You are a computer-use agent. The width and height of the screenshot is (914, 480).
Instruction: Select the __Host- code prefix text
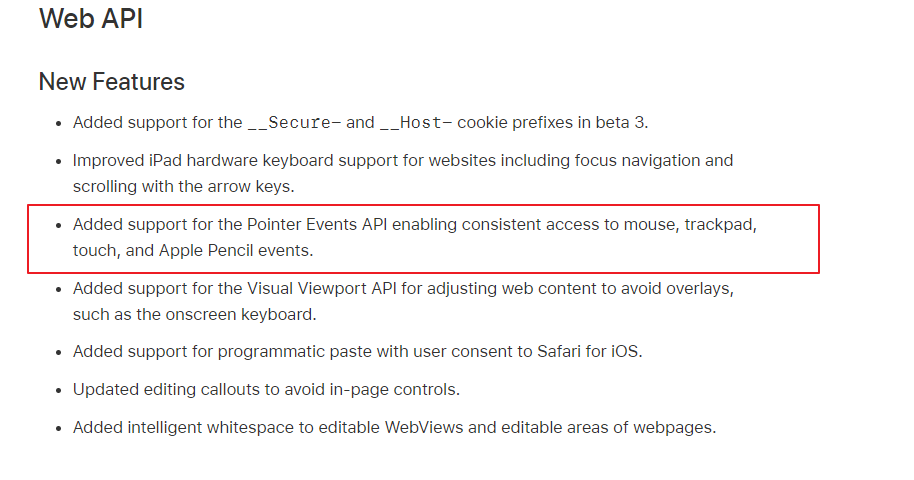pos(416,123)
